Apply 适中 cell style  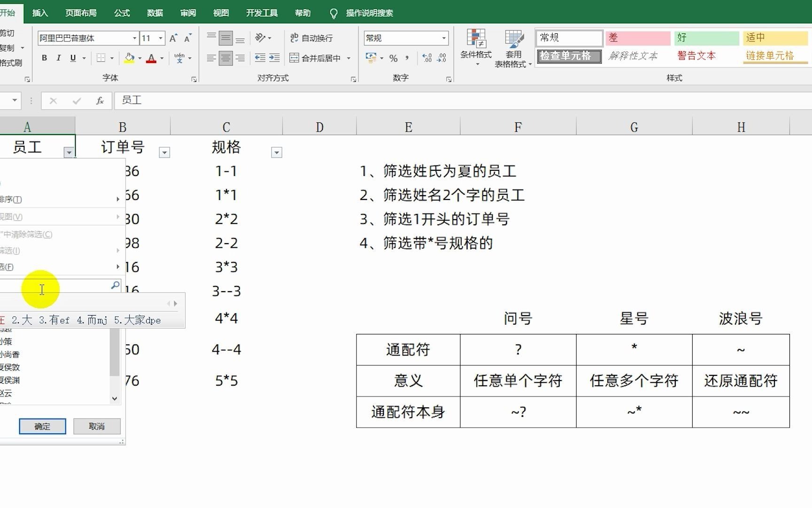(775, 38)
